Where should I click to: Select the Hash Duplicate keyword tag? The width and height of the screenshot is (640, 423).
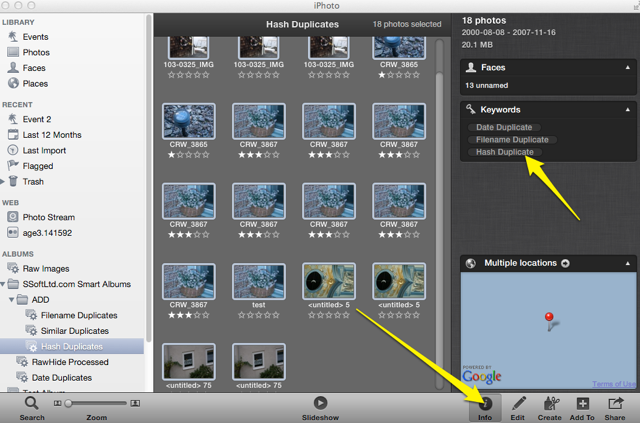(x=505, y=152)
